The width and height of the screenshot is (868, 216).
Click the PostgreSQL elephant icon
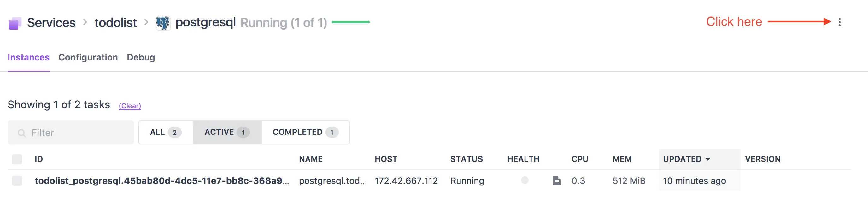click(x=163, y=23)
